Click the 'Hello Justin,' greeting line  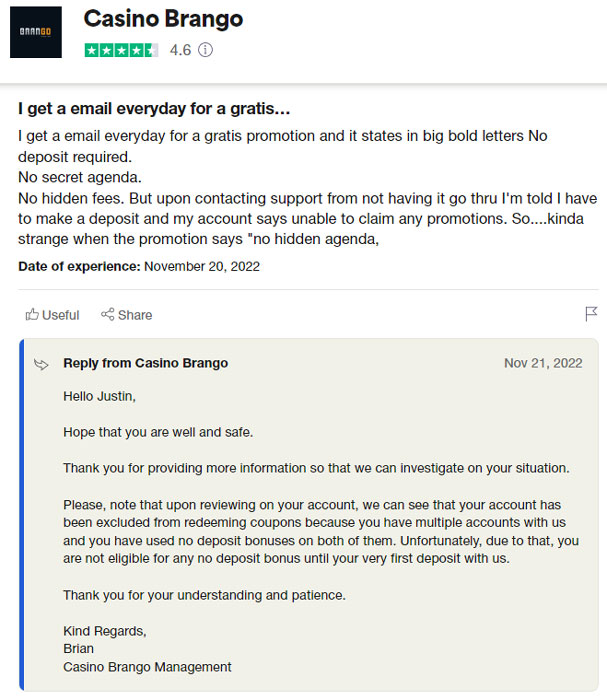99,396
